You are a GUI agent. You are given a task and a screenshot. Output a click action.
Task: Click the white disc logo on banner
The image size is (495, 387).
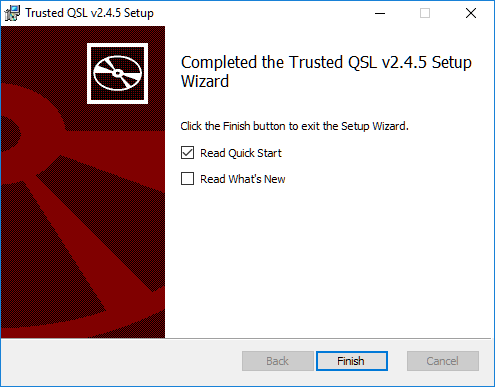click(x=117, y=73)
